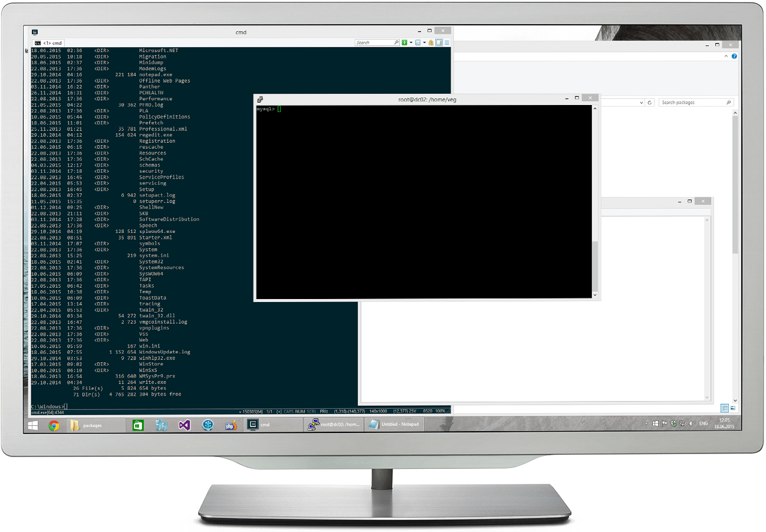This screenshot has width=766, height=532.
Task: Open dropdown beside new console button
Action: [411, 42]
